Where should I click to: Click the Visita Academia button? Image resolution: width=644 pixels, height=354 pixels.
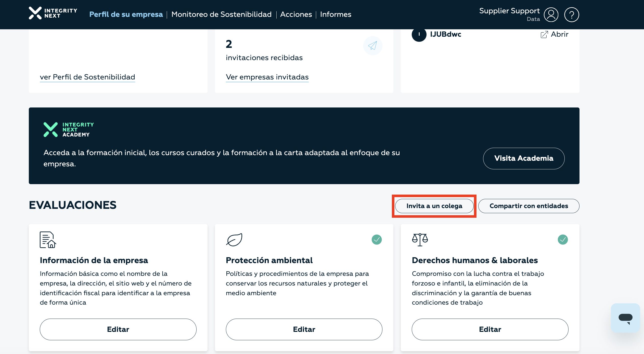524,158
